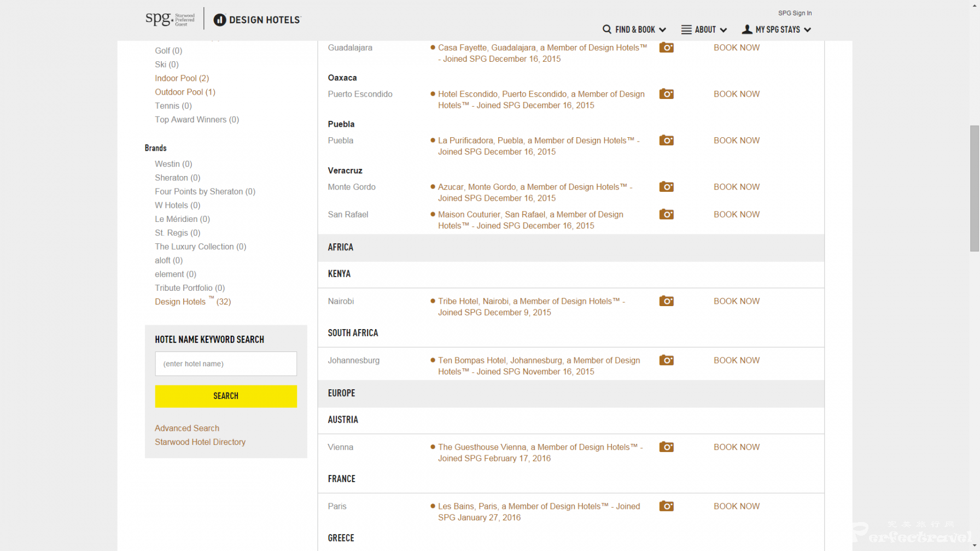980x551 pixels.
Task: Book now Hotel Escondido
Action: 737,94
